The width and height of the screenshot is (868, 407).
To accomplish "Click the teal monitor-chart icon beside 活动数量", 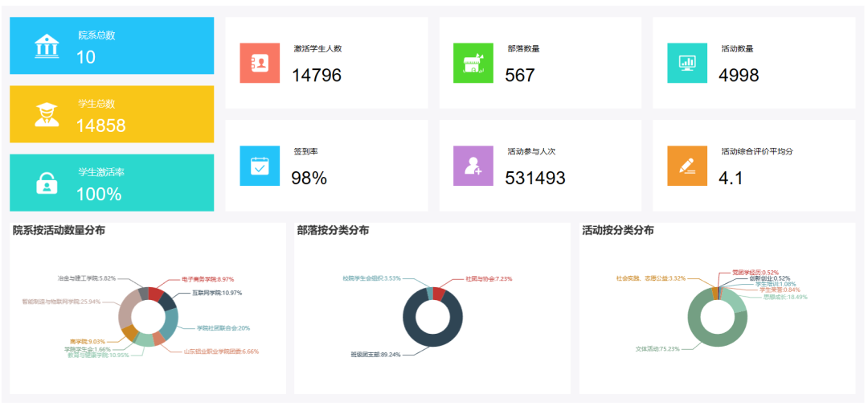I will [687, 63].
